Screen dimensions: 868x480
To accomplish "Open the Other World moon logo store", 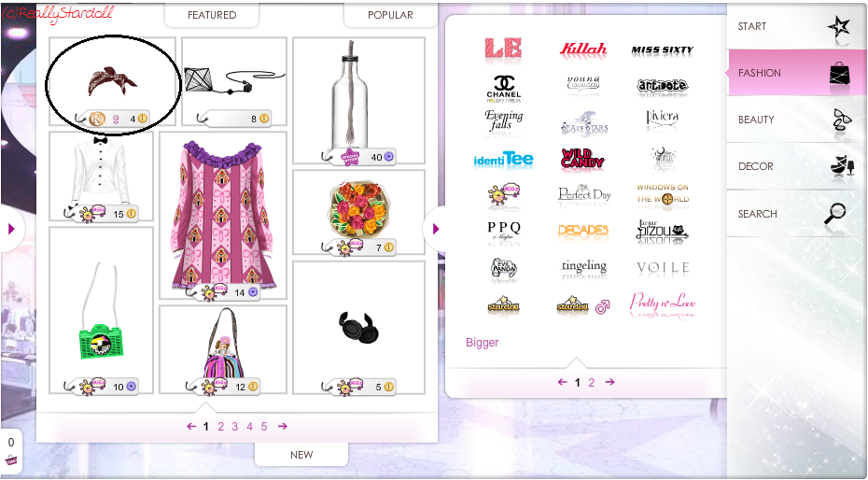I will [663, 159].
